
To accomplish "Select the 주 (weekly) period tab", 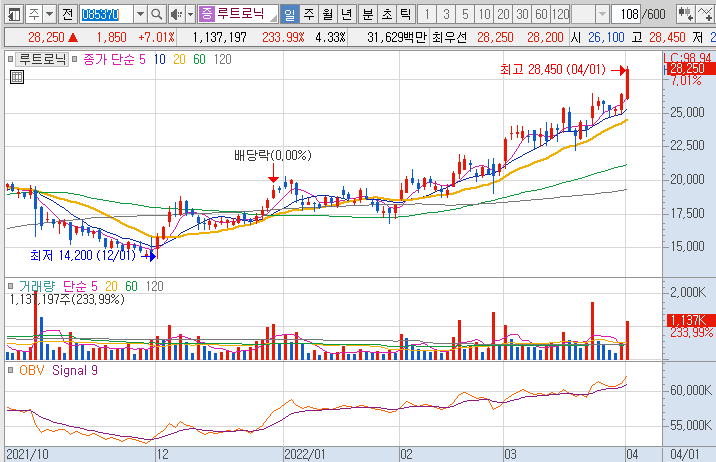I will tap(309, 15).
